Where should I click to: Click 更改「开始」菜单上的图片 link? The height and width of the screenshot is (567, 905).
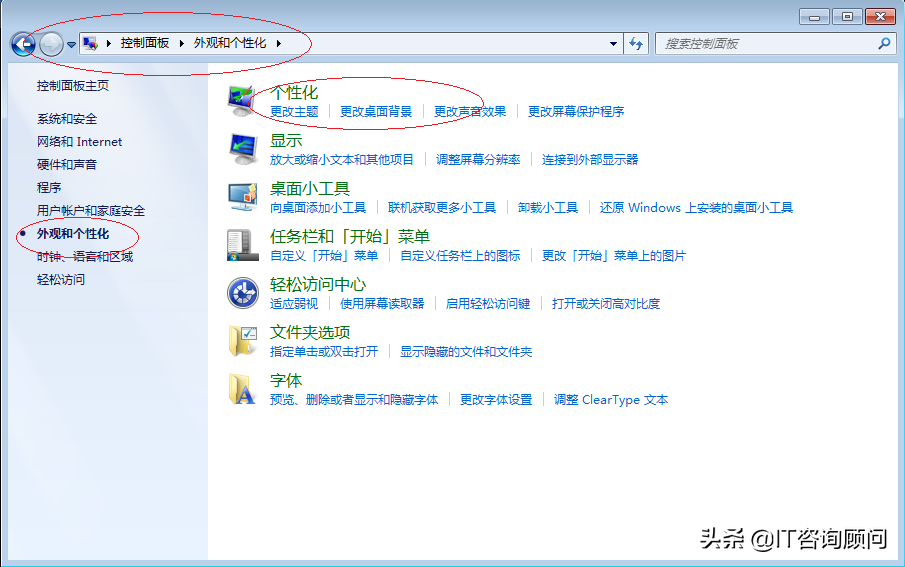pyautogui.click(x=614, y=256)
